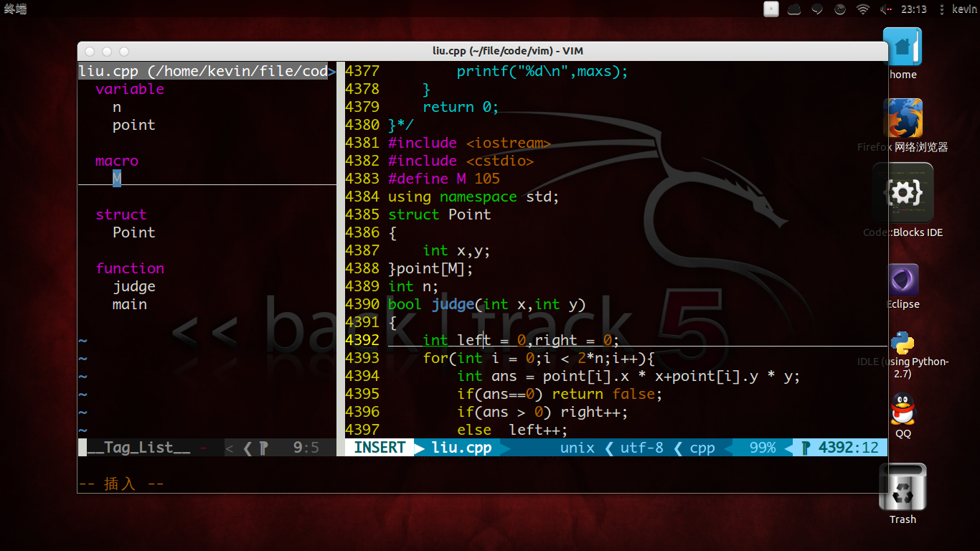Image resolution: width=980 pixels, height=551 pixels.
Task: Click 'if(ans==0) return false;' line
Action: coord(560,394)
